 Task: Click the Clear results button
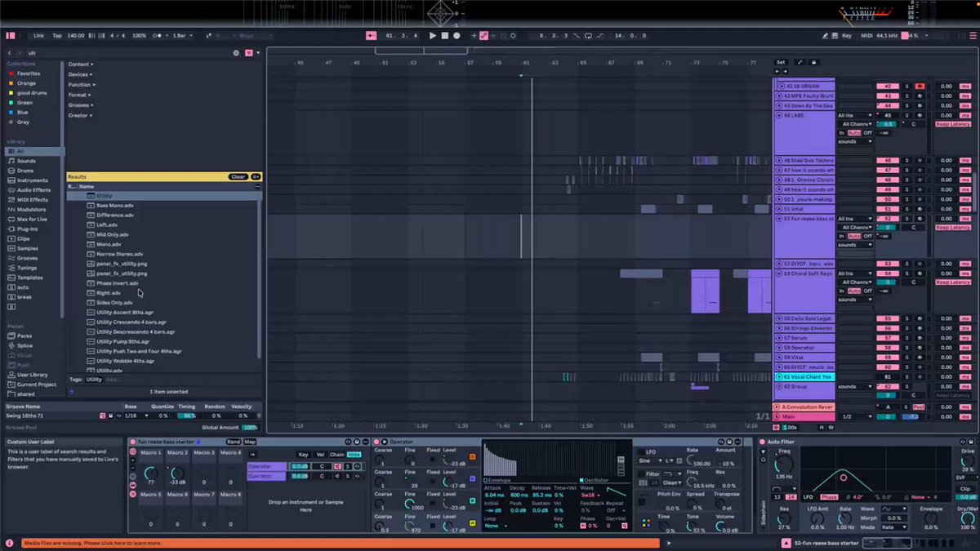tap(238, 176)
